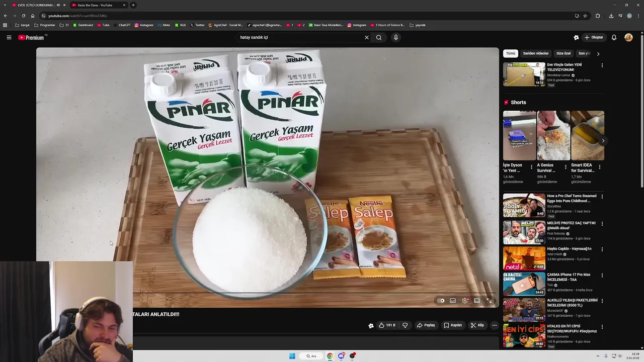Screen dimensions: 644x362
Task: Open Programlar bookmark folder
Action: click(45, 25)
